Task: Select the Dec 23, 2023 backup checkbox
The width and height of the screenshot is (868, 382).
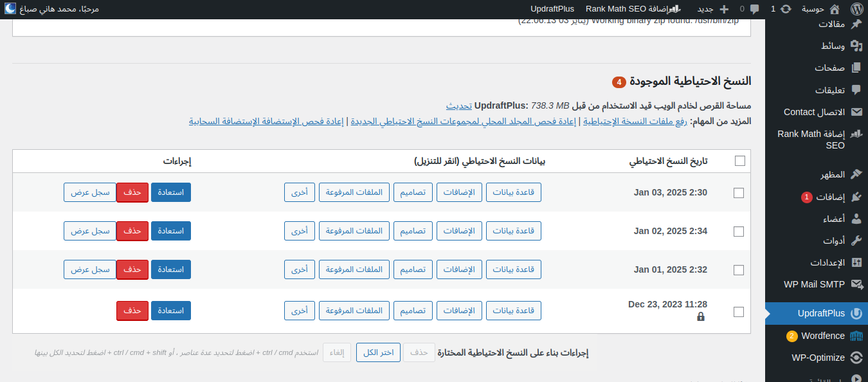Action: click(739, 312)
